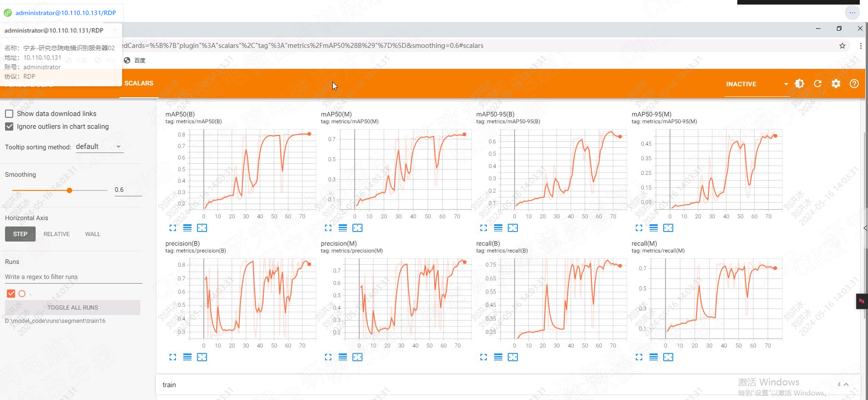Image resolution: width=868 pixels, height=400 pixels.
Task: Toggle dark mode brightness icon
Action: pos(799,84)
